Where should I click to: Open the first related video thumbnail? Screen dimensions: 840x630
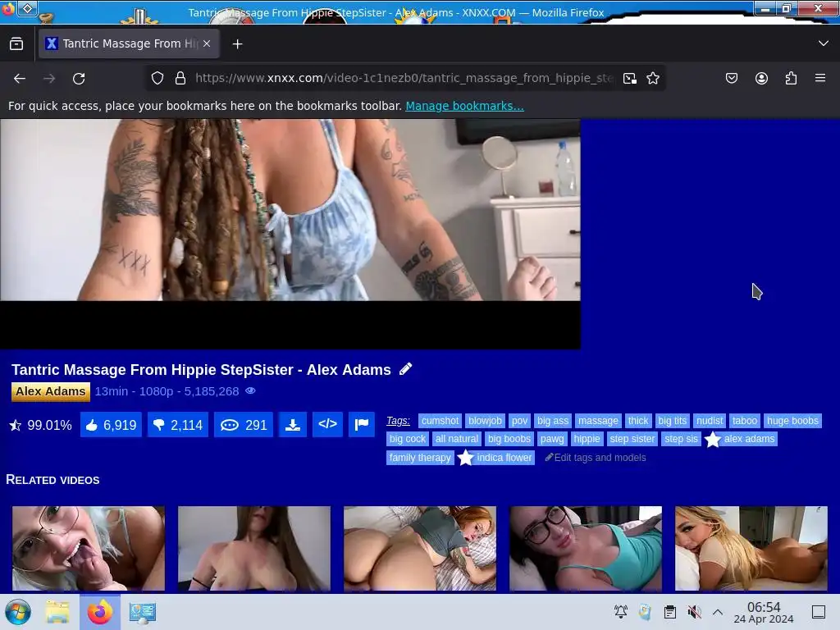click(x=89, y=548)
